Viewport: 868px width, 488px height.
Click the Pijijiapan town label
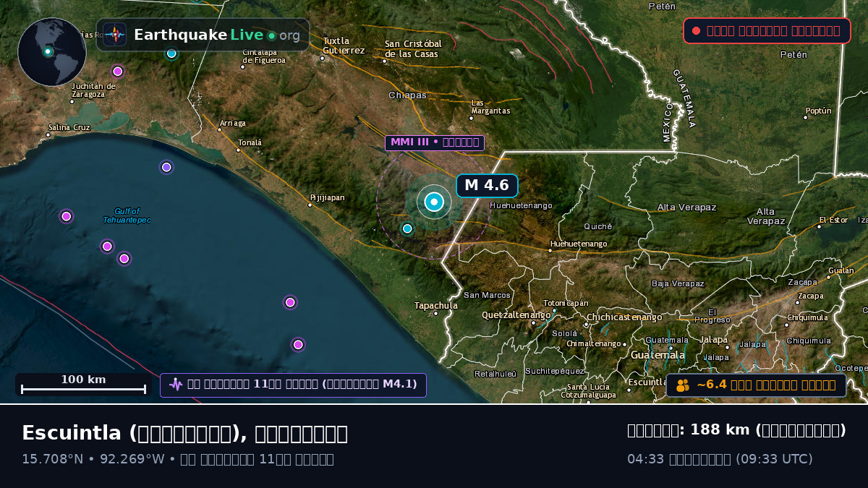[x=327, y=197]
